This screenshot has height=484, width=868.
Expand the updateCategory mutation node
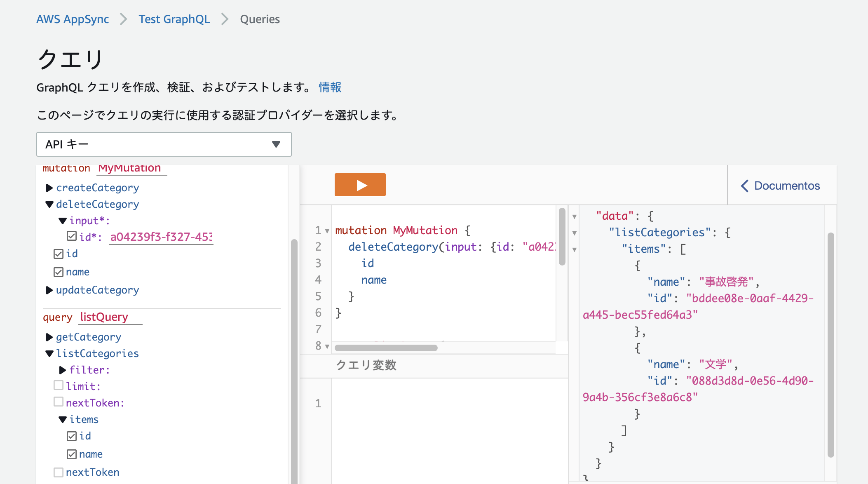coord(49,290)
